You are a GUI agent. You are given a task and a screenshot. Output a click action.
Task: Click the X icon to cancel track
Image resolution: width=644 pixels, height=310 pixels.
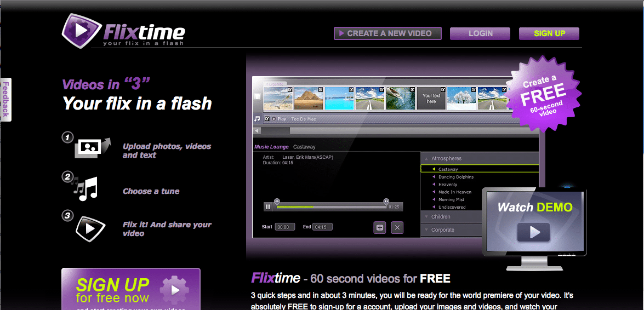(x=397, y=227)
